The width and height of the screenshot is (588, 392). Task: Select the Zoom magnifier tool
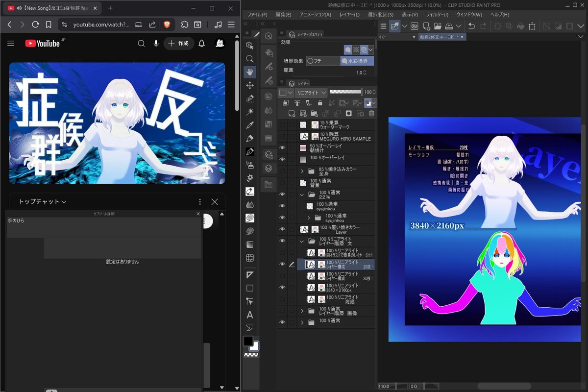tap(250, 59)
